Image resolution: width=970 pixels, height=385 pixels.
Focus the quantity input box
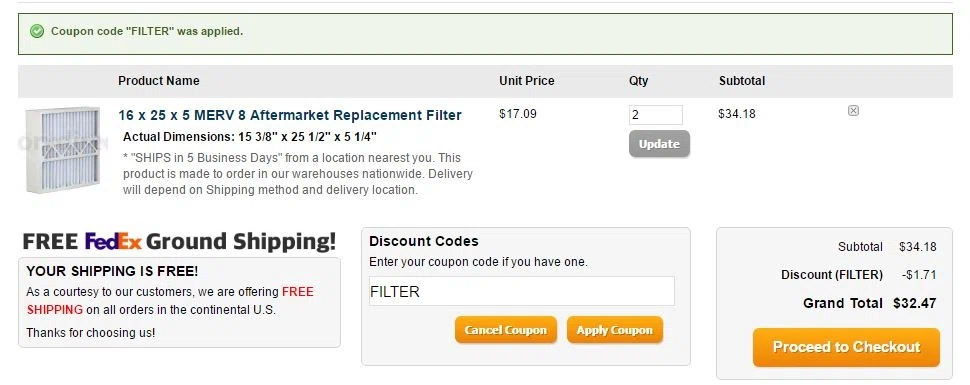(x=656, y=115)
